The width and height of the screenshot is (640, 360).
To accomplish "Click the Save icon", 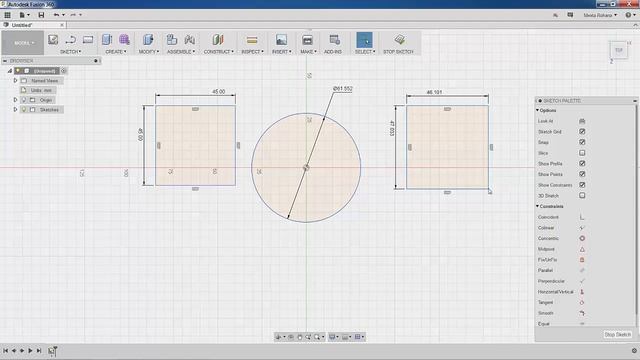I will (x=41, y=15).
